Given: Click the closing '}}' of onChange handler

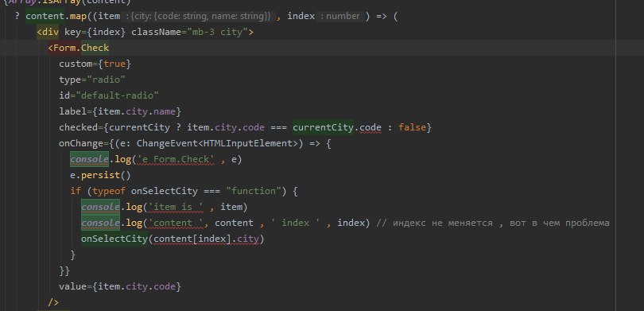Looking at the screenshot, I should (x=64, y=270).
